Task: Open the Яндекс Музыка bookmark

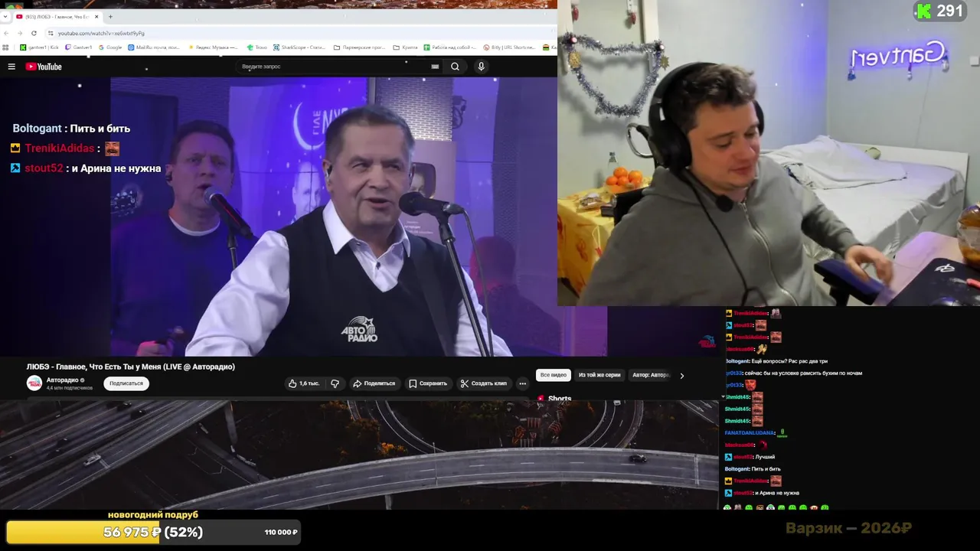Action: pos(214,47)
